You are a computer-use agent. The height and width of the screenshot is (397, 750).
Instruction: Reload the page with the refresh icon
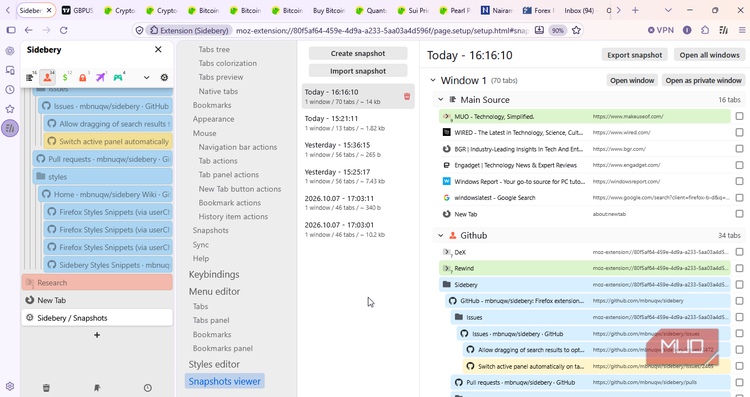64,30
